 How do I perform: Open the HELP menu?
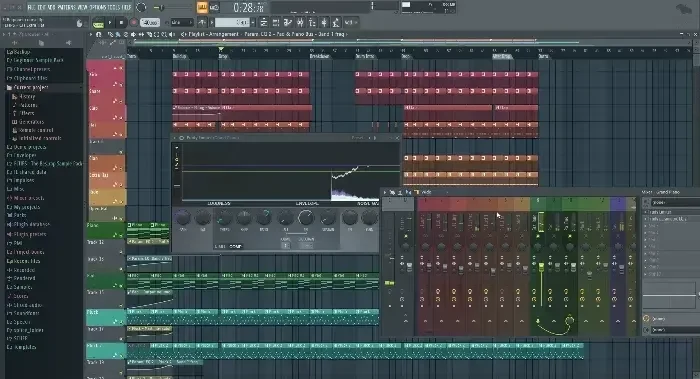point(127,8)
